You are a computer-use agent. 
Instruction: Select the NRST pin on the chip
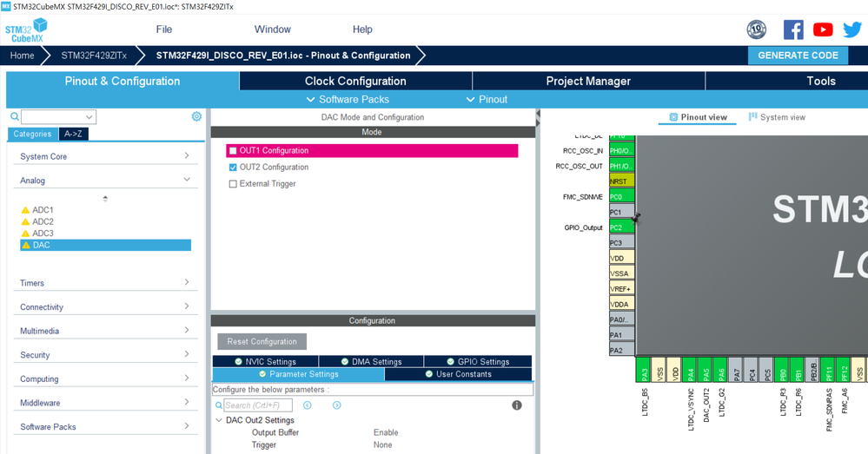click(621, 181)
